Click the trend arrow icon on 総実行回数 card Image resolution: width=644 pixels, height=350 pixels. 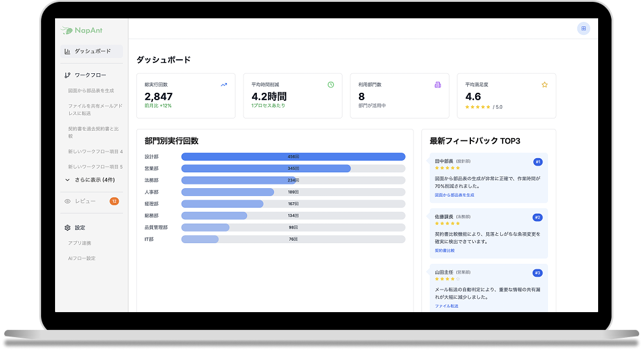coord(224,85)
